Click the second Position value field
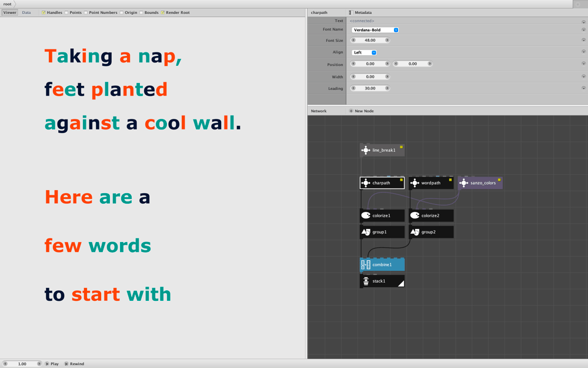588x368 pixels. pyautogui.click(x=413, y=64)
